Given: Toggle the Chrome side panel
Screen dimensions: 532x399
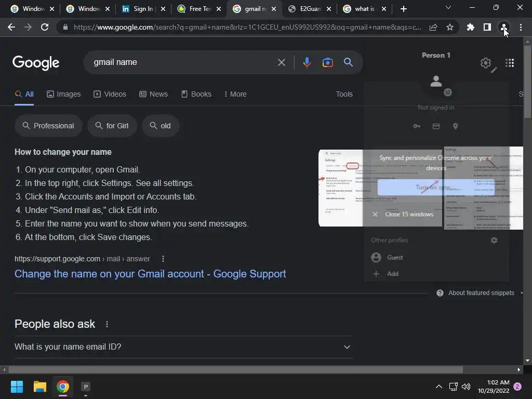Looking at the screenshot, I should (487, 27).
